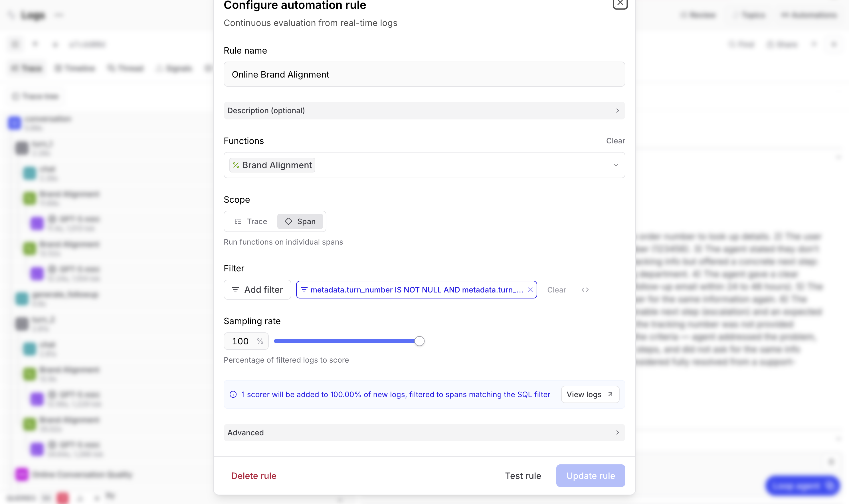Open View logs link
This screenshot has width=849, height=504.
point(590,394)
